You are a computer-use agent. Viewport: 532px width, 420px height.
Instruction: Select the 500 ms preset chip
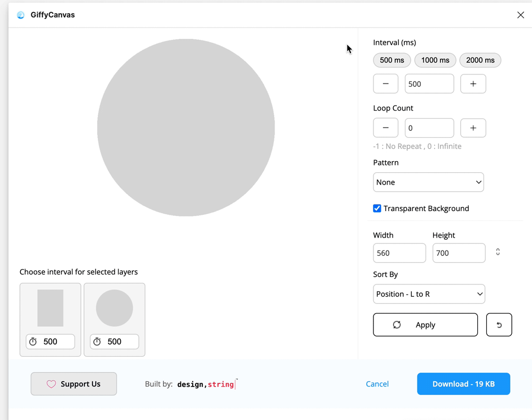pyautogui.click(x=392, y=60)
